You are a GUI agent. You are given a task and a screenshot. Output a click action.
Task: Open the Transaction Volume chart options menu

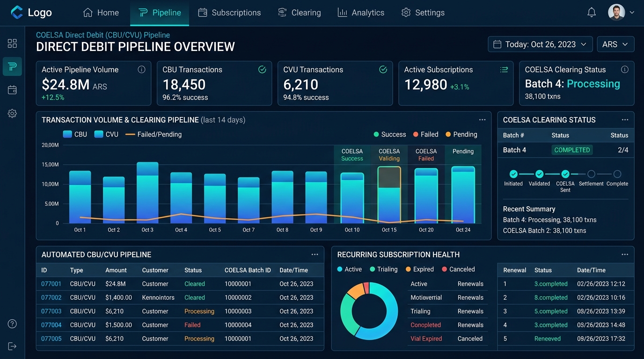tap(482, 120)
